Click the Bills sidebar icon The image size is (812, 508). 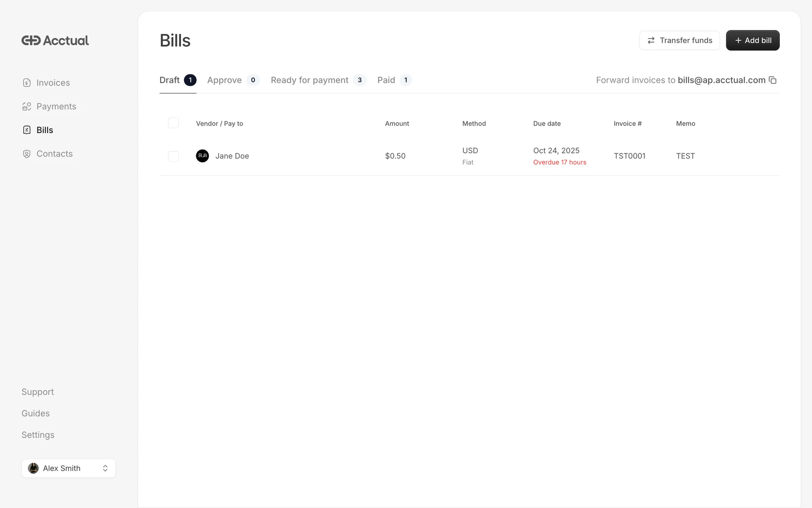27,130
